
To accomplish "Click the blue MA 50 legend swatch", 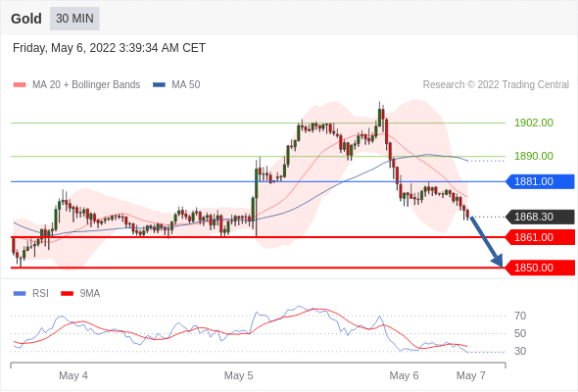I will tap(160, 85).
